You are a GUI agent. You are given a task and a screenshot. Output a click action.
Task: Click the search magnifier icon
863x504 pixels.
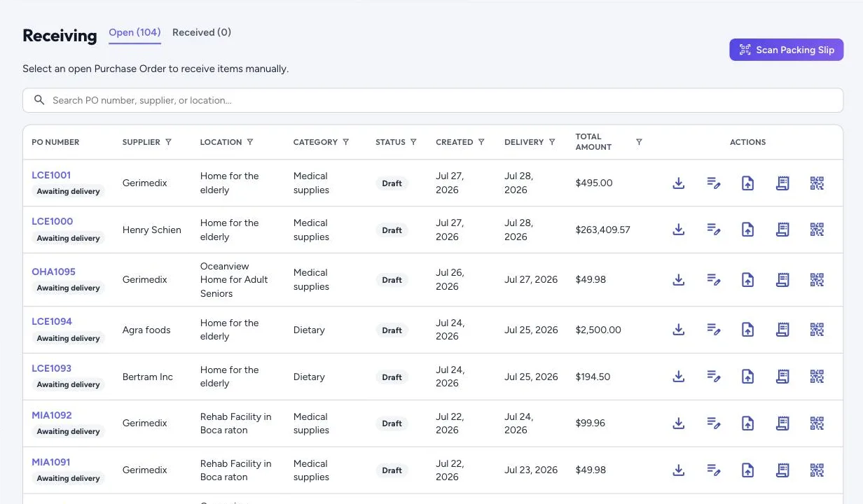tap(40, 100)
